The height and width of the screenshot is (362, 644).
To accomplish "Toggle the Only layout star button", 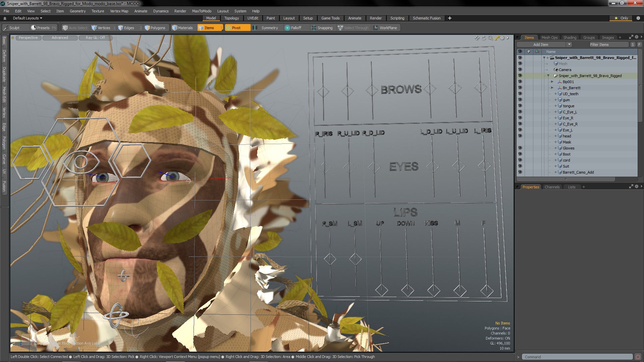I will (621, 18).
